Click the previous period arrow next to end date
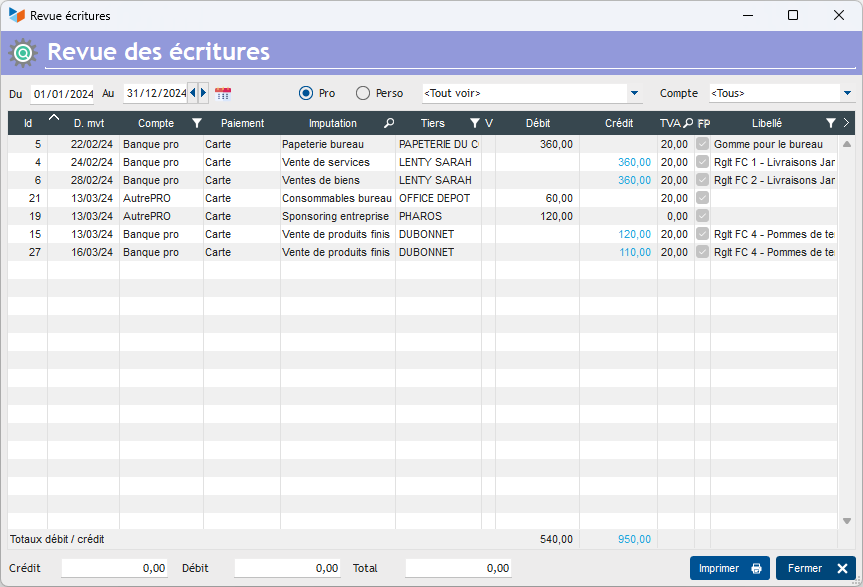The height and width of the screenshot is (587, 863). 193,93
